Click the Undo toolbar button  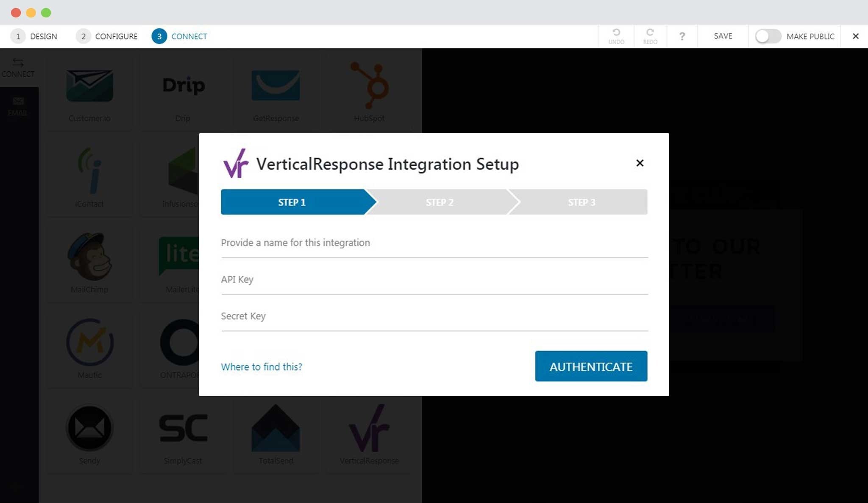tap(616, 36)
